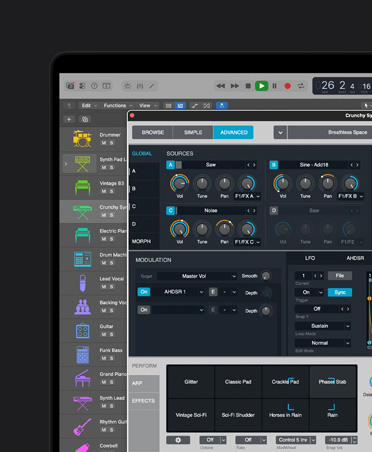Select the Funk Bass track icon
372x452 pixels.
82,355
